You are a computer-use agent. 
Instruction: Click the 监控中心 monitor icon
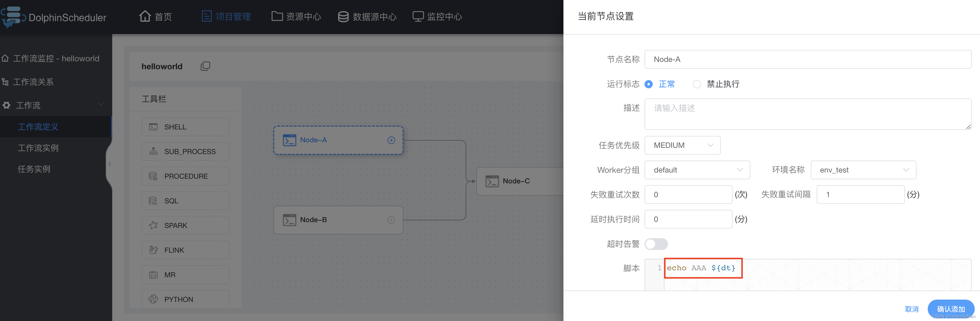point(418,16)
